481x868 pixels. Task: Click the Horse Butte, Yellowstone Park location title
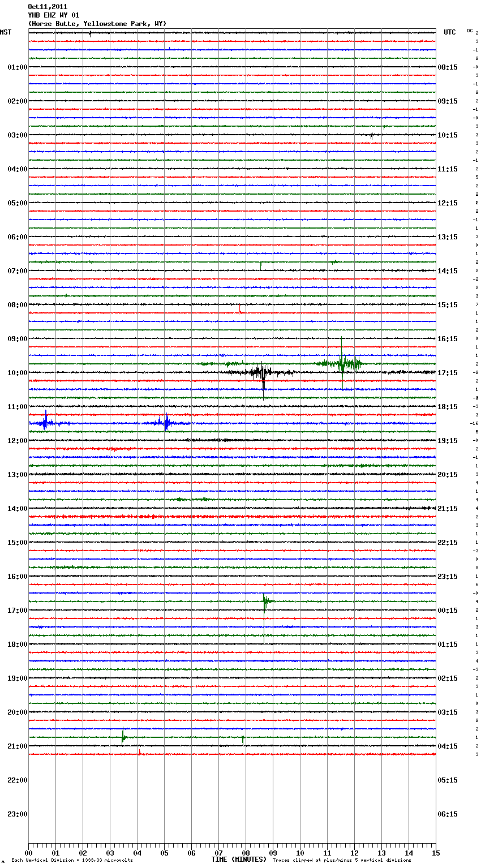coord(97,24)
